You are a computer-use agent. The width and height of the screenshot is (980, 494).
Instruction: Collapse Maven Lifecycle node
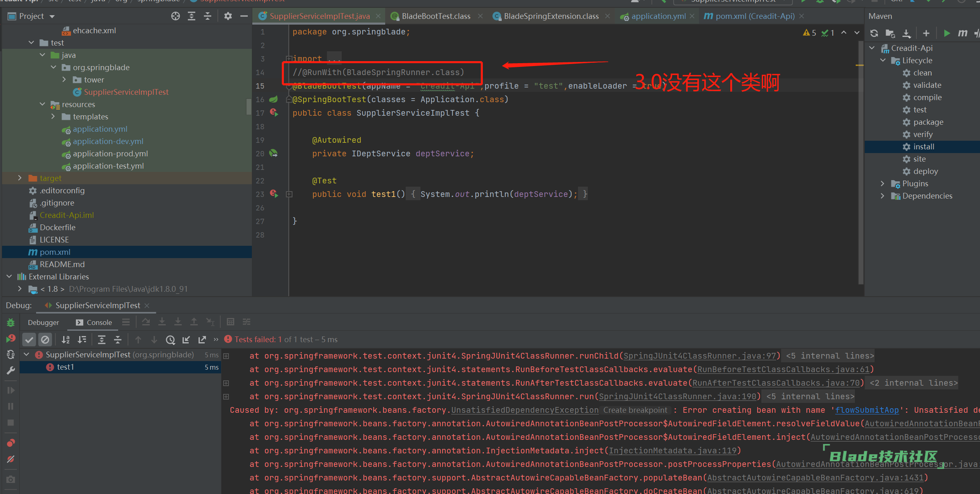click(883, 60)
